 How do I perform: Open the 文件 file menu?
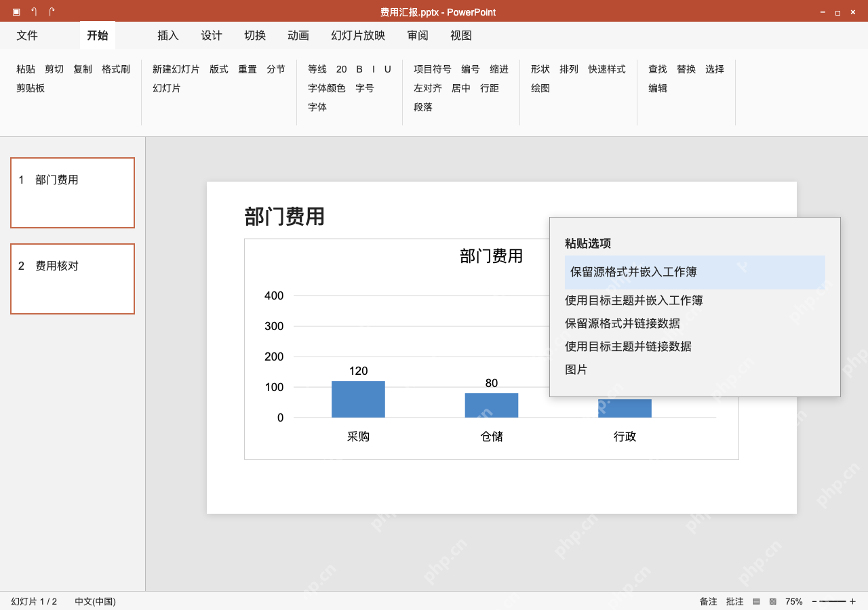[x=27, y=35]
